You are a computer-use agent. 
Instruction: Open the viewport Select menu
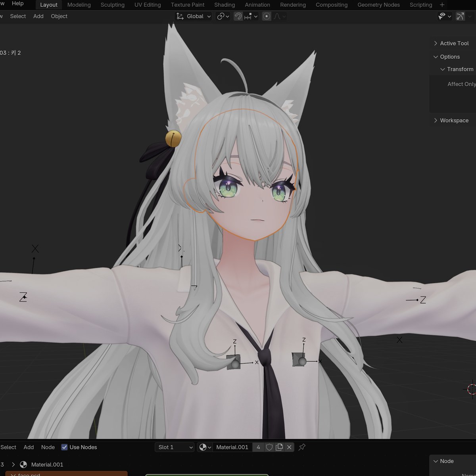coord(18,16)
